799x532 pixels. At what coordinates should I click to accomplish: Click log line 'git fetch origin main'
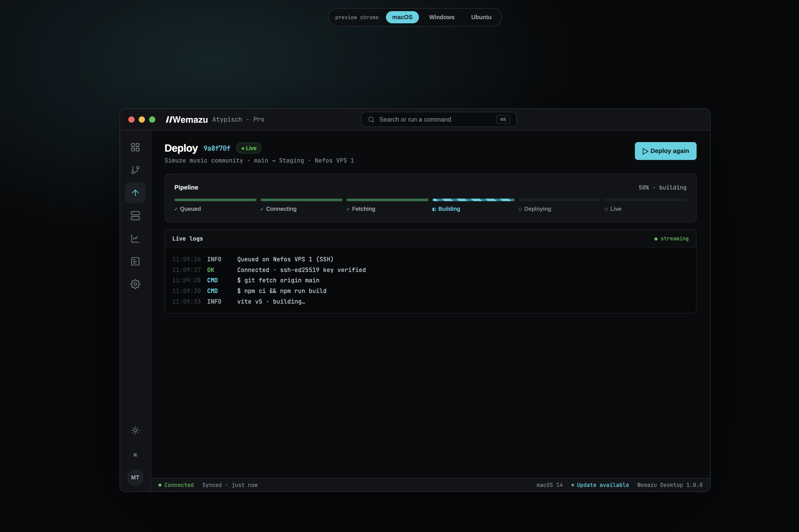click(278, 280)
